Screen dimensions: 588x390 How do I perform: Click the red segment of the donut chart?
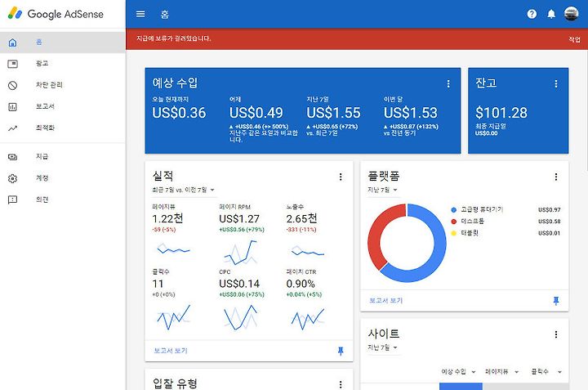(x=376, y=233)
